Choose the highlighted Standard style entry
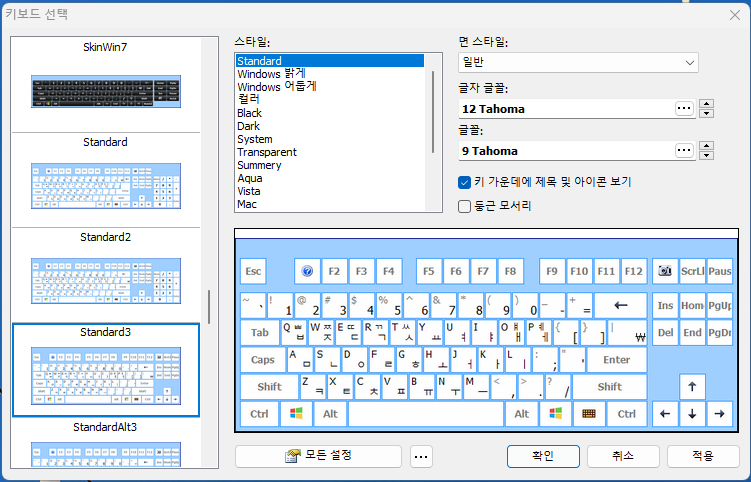The width and height of the screenshot is (751, 482). (x=330, y=61)
